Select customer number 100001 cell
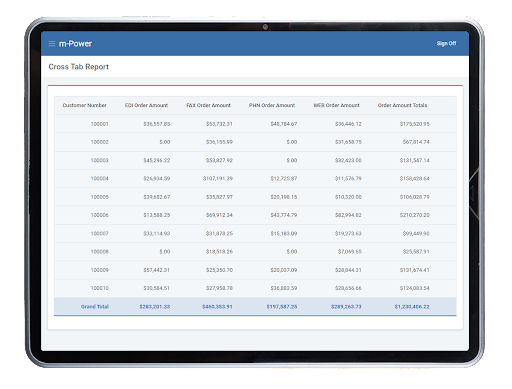This screenshot has height=389, width=512. click(x=100, y=124)
